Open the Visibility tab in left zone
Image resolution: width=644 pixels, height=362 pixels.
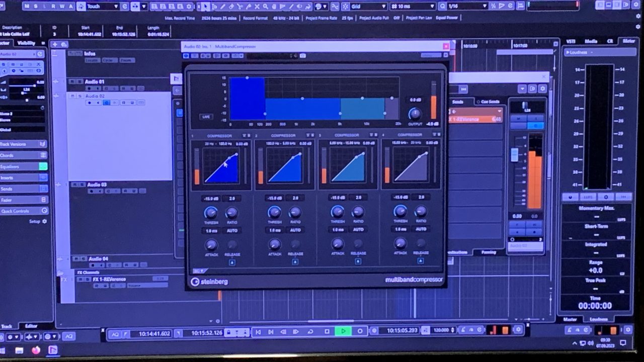click(x=26, y=43)
